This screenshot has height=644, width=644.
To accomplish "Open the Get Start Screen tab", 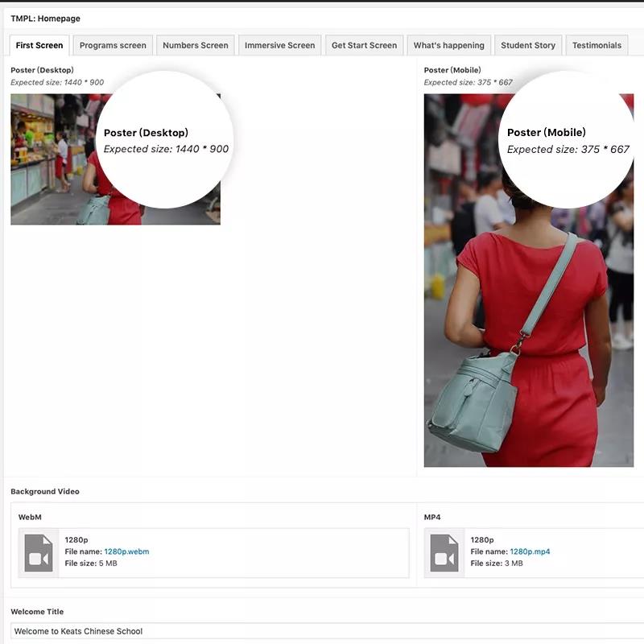I will [364, 45].
